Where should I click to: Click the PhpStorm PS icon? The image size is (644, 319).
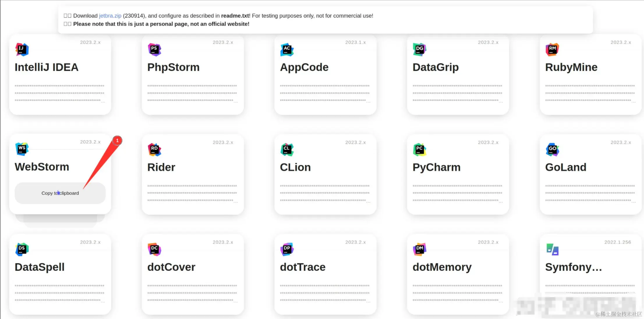click(154, 50)
